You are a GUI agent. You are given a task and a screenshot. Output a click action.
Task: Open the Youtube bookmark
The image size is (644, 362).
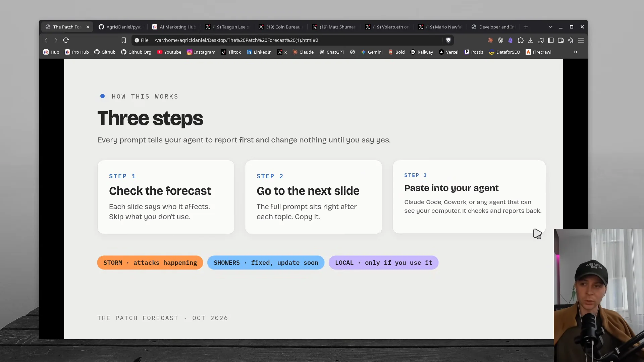169,52
